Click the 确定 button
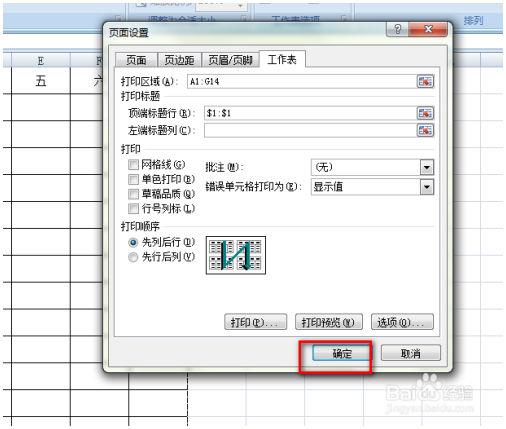Viewport: 506px width, 429px height. 342,353
